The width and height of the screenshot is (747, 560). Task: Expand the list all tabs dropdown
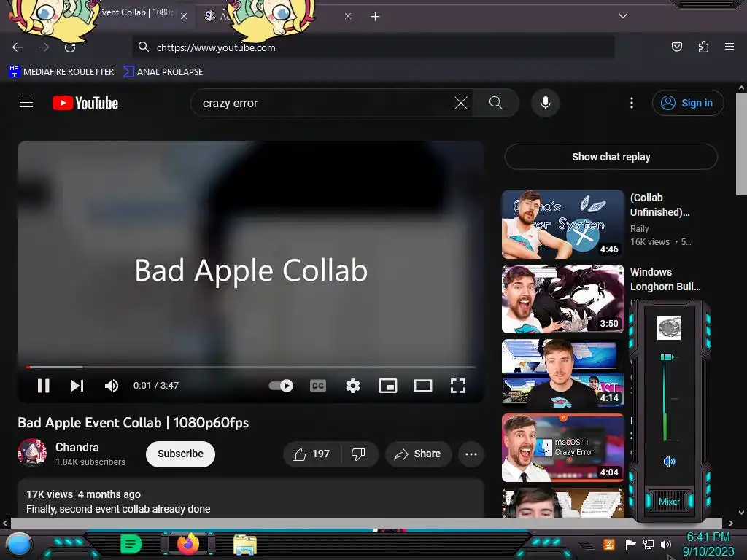(x=623, y=16)
